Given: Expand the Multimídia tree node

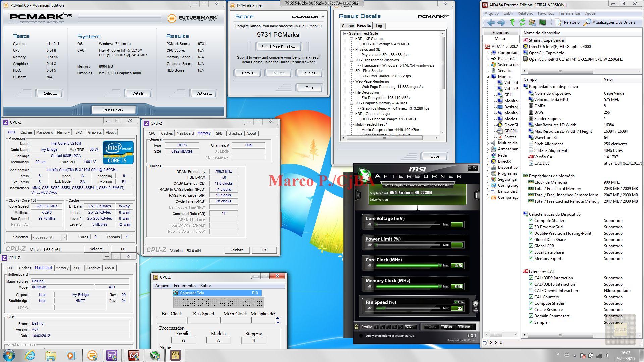Looking at the screenshot, I should coord(488,143).
